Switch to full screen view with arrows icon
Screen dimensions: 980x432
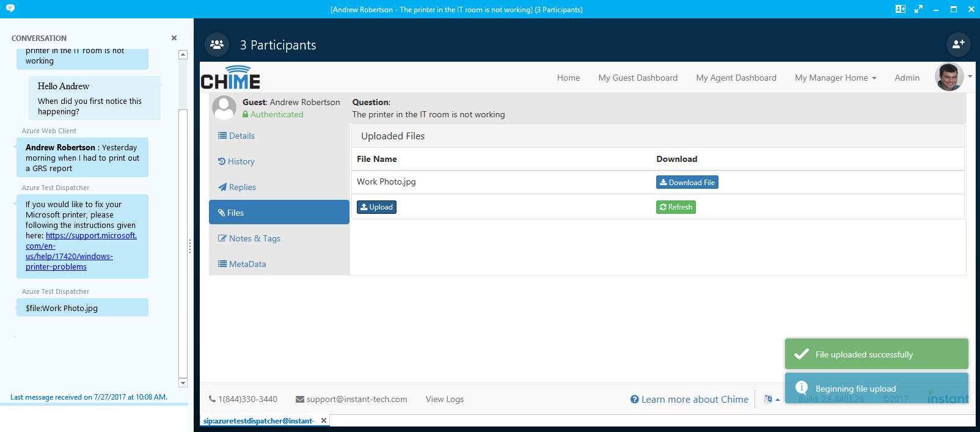point(918,9)
